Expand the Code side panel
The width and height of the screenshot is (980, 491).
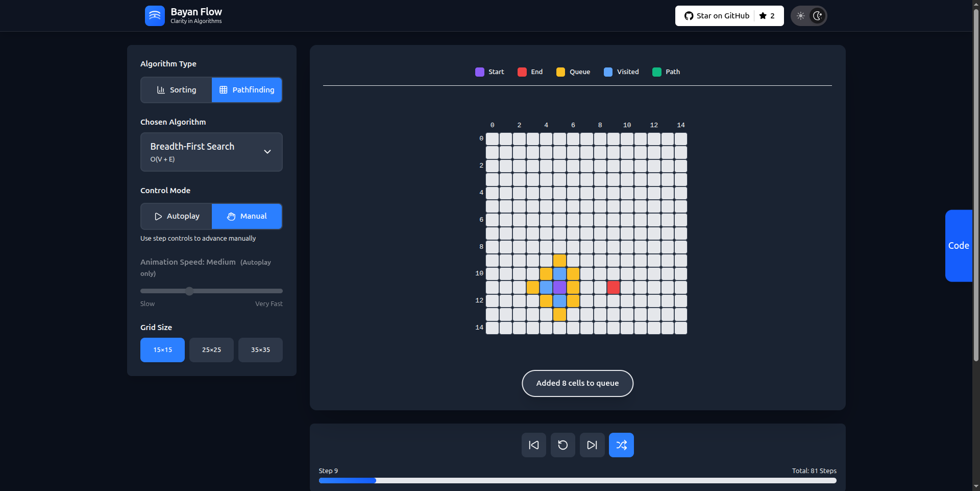pos(959,246)
